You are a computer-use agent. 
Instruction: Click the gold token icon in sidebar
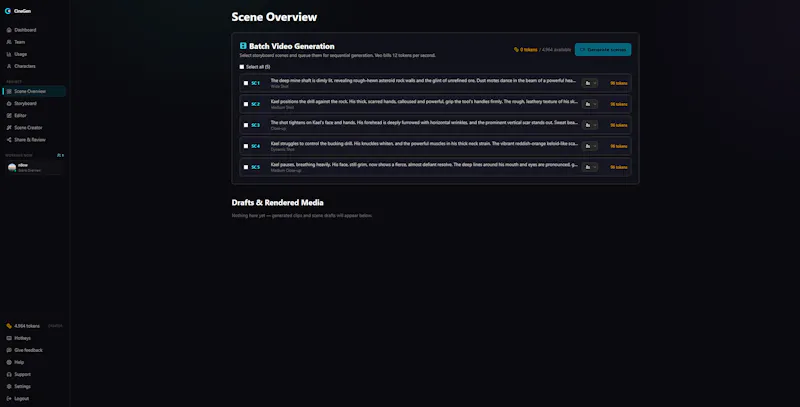[9, 326]
